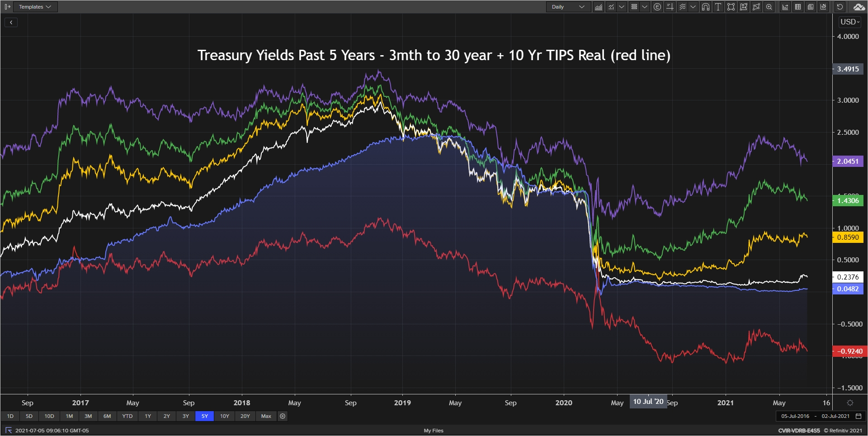This screenshot has height=436, width=868.
Task: Click the magnifier zoom-in icon
Action: click(769, 7)
